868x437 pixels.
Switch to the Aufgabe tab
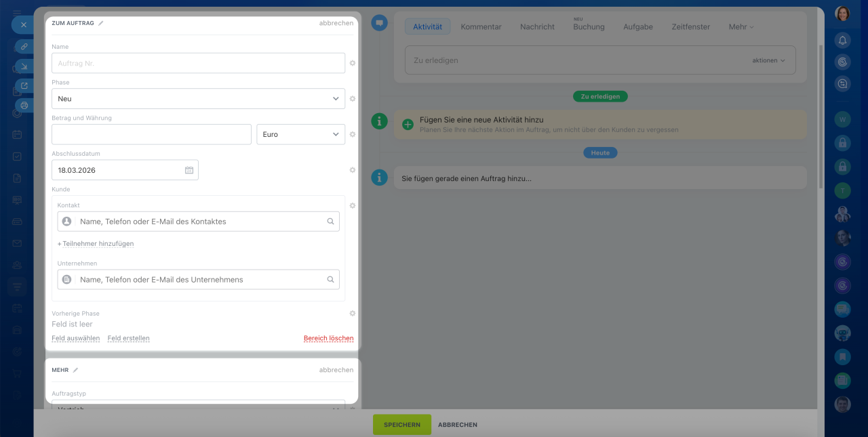point(638,26)
